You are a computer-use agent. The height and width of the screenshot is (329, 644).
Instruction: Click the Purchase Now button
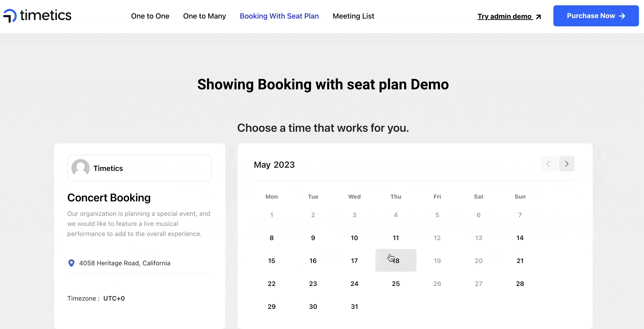coord(596,16)
